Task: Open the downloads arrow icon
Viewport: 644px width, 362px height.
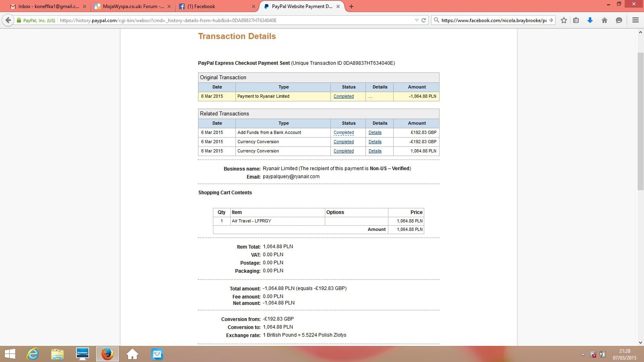Action: (590, 20)
